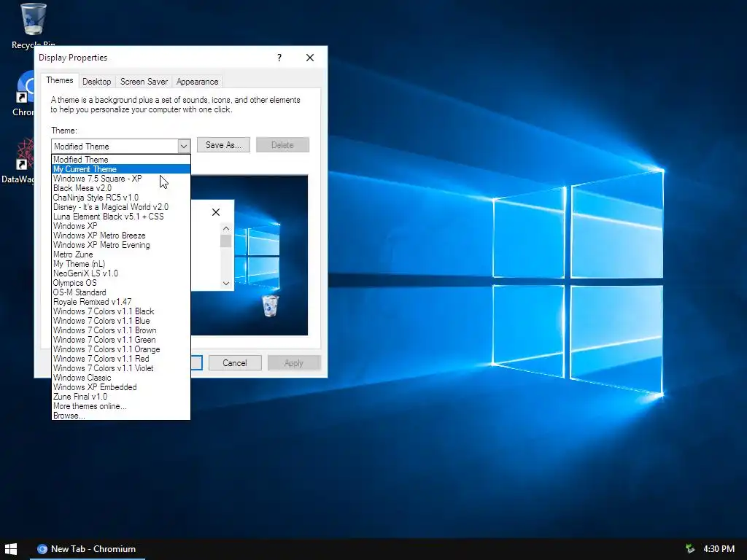Select the Themes tab

(60, 80)
